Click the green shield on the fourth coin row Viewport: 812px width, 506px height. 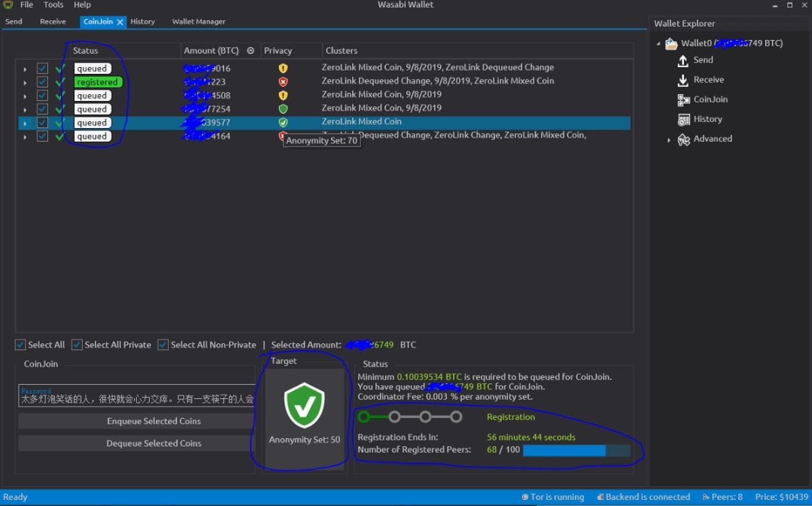283,109
